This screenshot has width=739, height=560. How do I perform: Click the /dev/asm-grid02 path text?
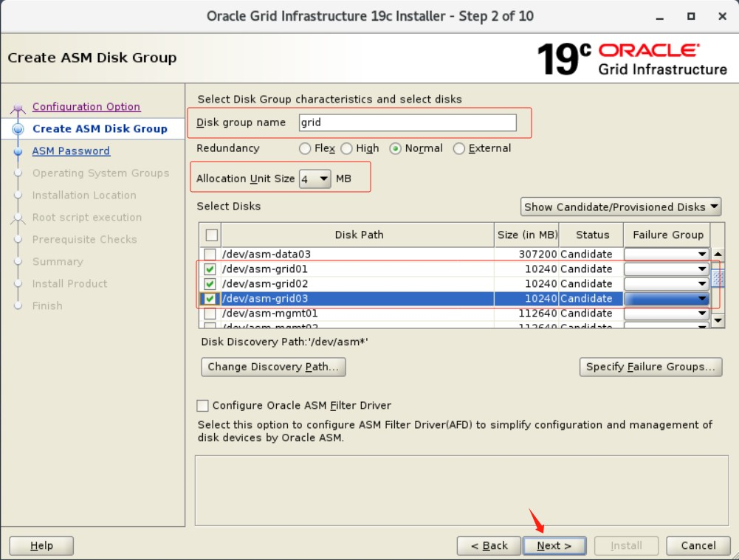[265, 283]
